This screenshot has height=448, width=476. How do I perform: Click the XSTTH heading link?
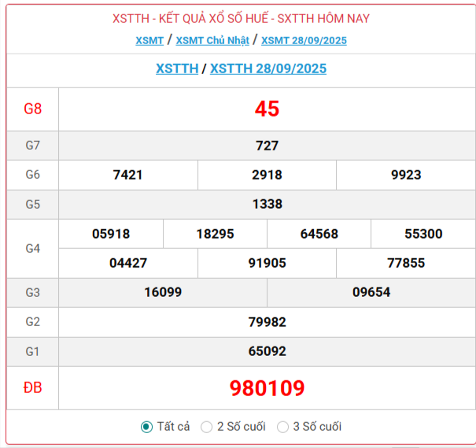click(x=177, y=68)
